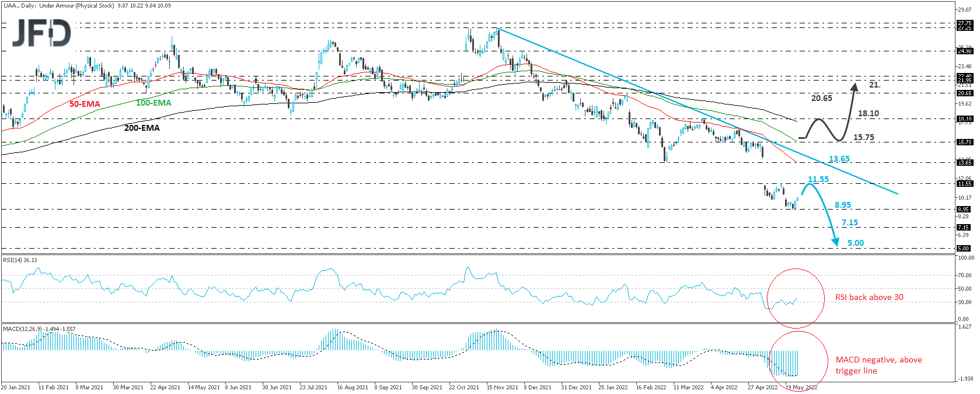Click the 1.627 value on MACD scale

click(964, 326)
